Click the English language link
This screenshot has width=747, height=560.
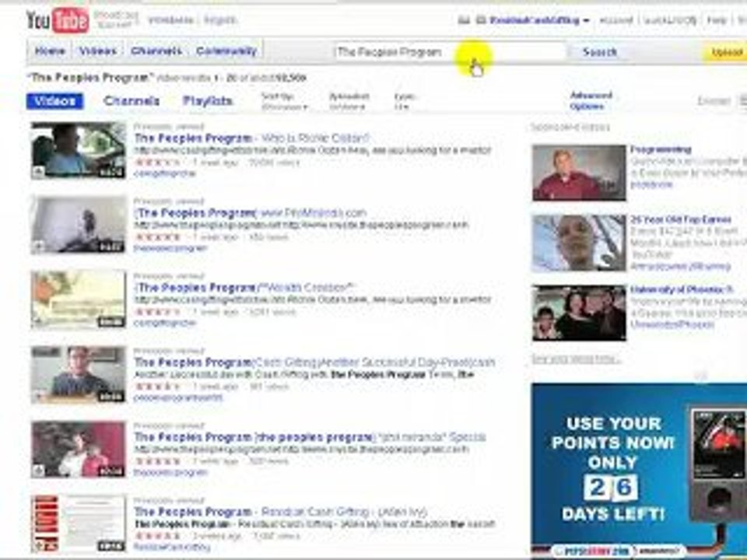219,20
